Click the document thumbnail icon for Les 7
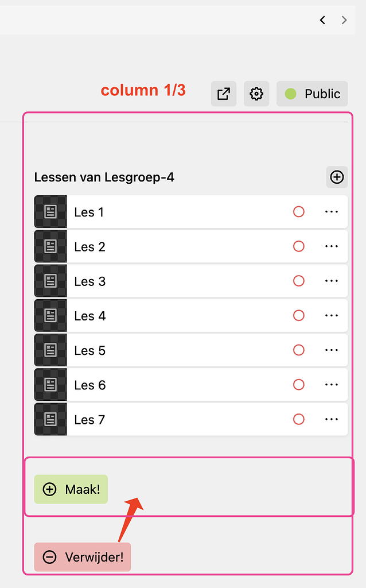The height and width of the screenshot is (588, 366). point(50,419)
